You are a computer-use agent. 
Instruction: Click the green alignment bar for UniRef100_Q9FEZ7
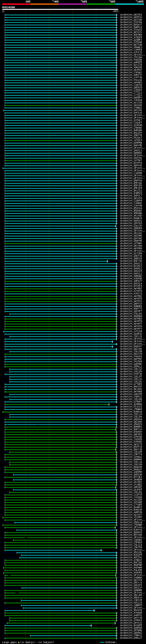point(61,281)
